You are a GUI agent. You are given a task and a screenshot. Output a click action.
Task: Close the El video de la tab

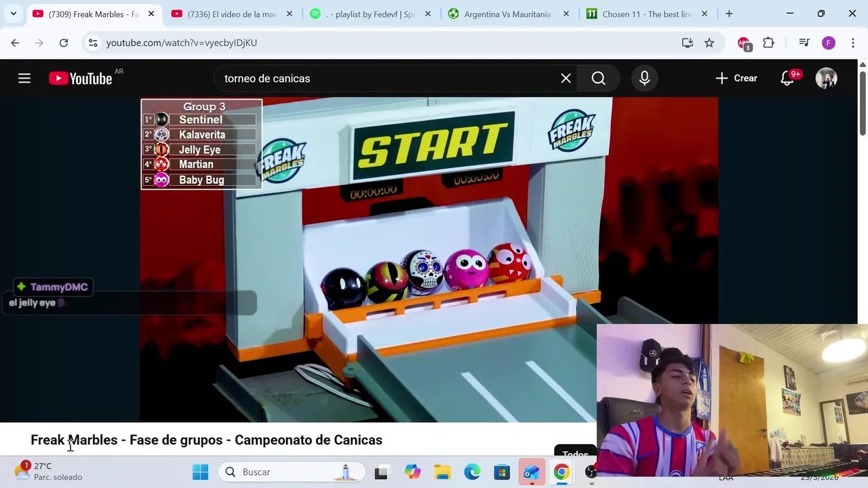click(290, 14)
